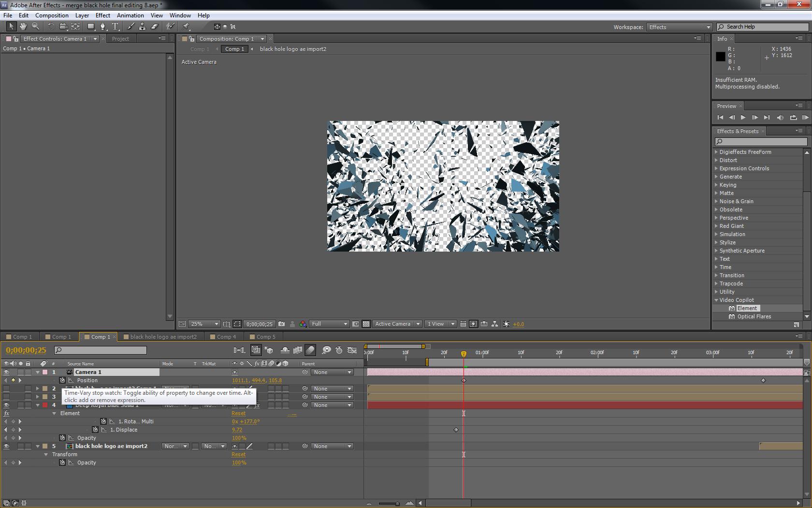Open the Full resolution dropdown
The image size is (812, 508).
click(x=329, y=324)
